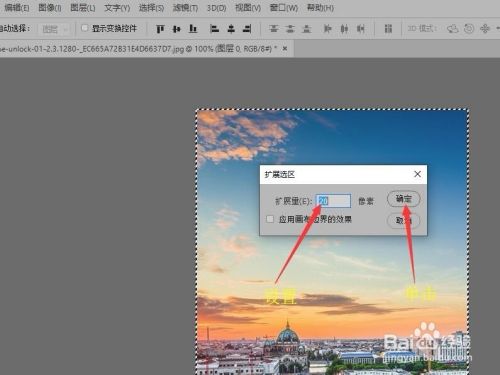Distribute right edges icon
This screenshot has height=375, width=500.
coord(361,29)
